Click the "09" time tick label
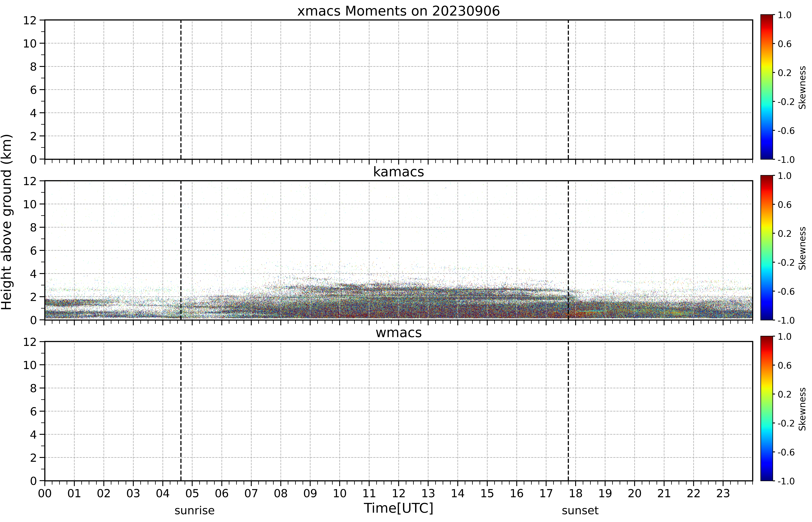 [x=310, y=493]
